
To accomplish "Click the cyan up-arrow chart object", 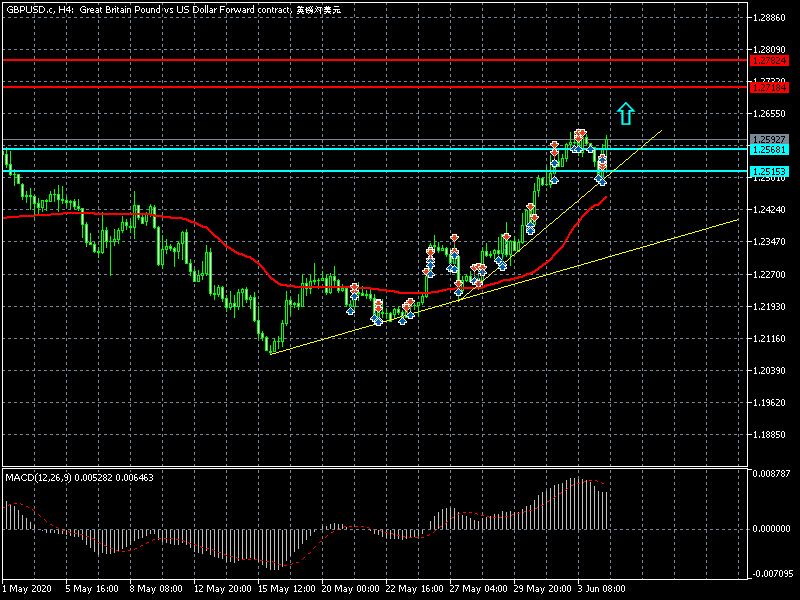I will point(626,114).
